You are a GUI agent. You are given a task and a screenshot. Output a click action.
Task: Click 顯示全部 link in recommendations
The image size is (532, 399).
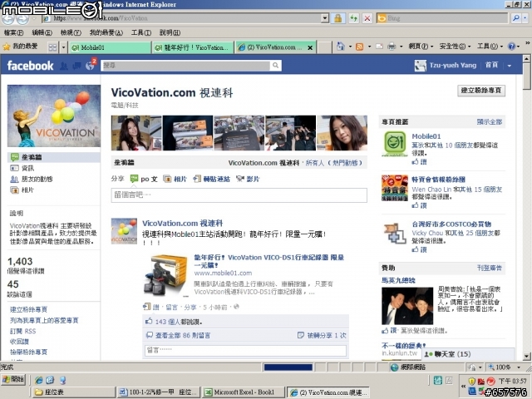pyautogui.click(x=490, y=122)
